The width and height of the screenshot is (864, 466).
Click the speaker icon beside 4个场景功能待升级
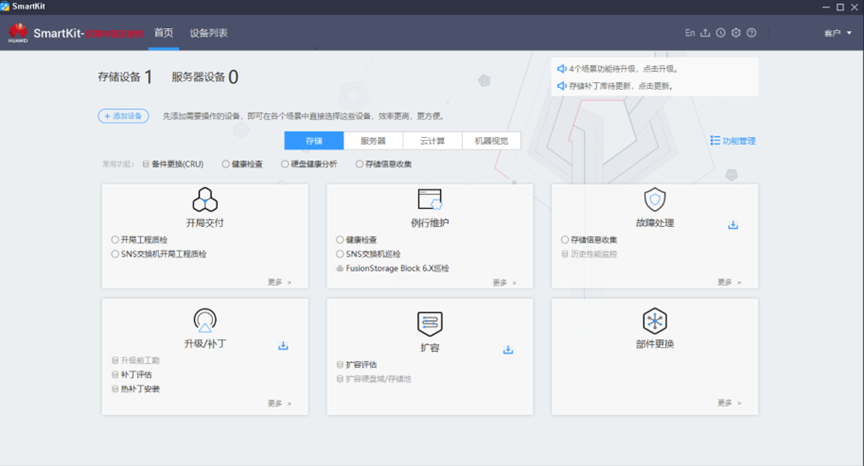pos(561,69)
